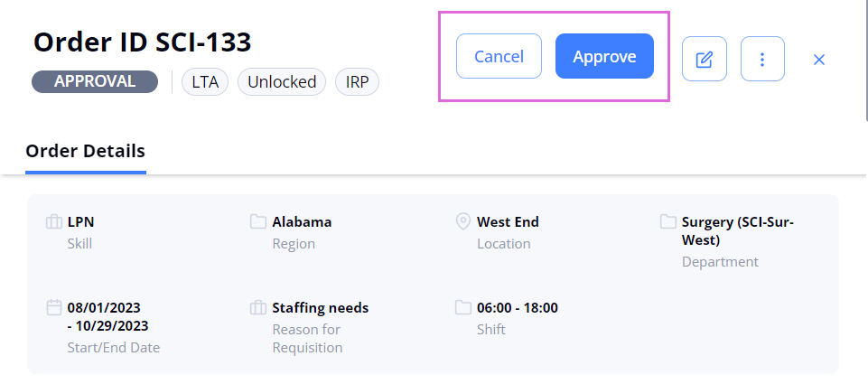Click the folder icon next to Alabama

(258, 222)
